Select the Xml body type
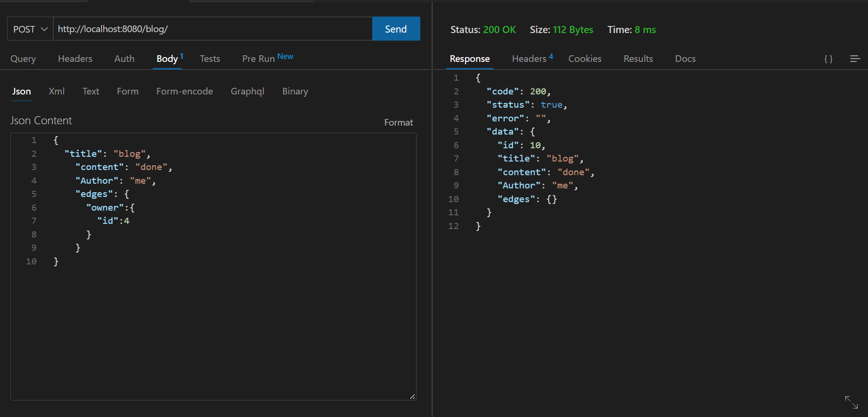This screenshot has width=868, height=417. point(57,91)
